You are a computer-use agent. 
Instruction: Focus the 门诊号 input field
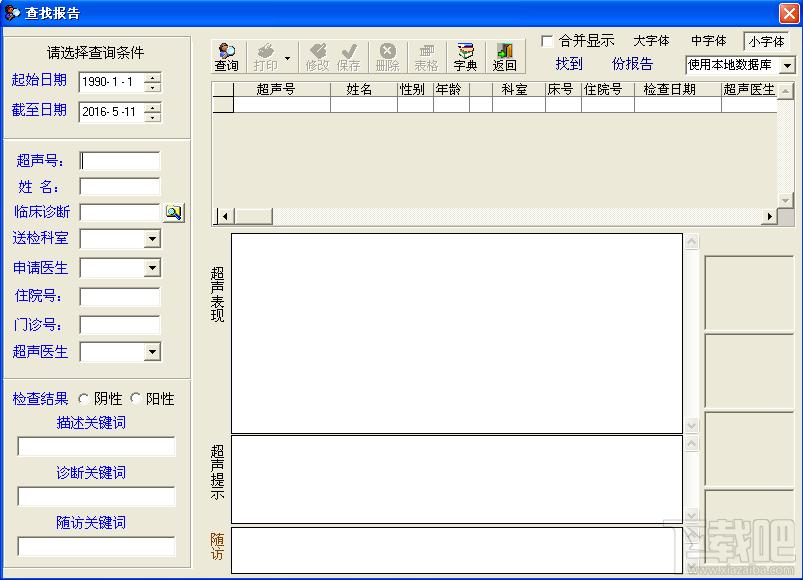(x=120, y=325)
